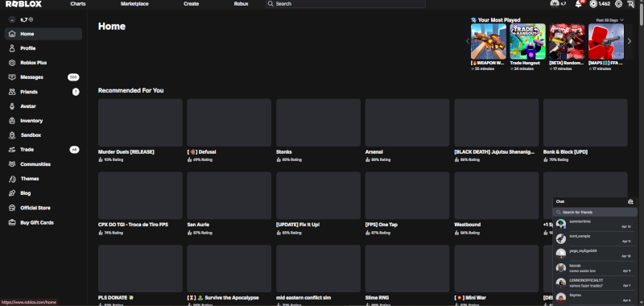This screenshot has width=644, height=306.
Task: Click Search for friends field in chat
Action: click(595, 213)
